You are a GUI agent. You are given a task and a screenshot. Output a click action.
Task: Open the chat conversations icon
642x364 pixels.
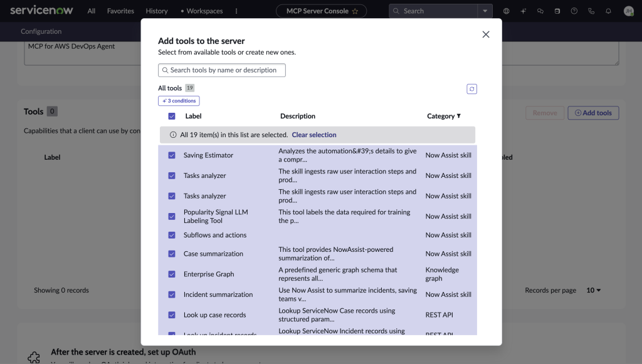pos(540,11)
